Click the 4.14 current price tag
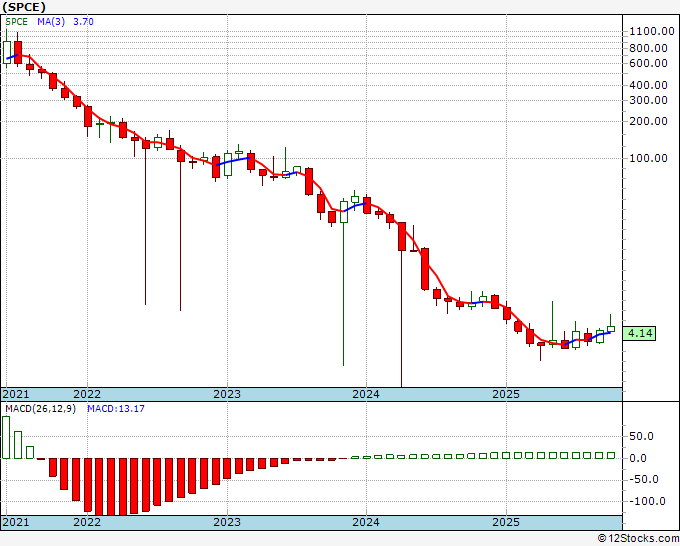Viewport: 680px width, 546px height. (x=639, y=333)
